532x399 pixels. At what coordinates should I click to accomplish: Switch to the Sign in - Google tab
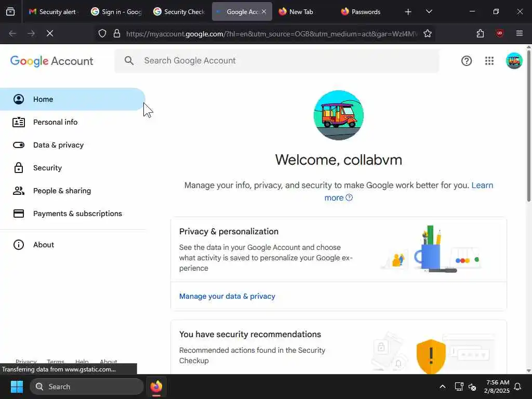coord(116,11)
